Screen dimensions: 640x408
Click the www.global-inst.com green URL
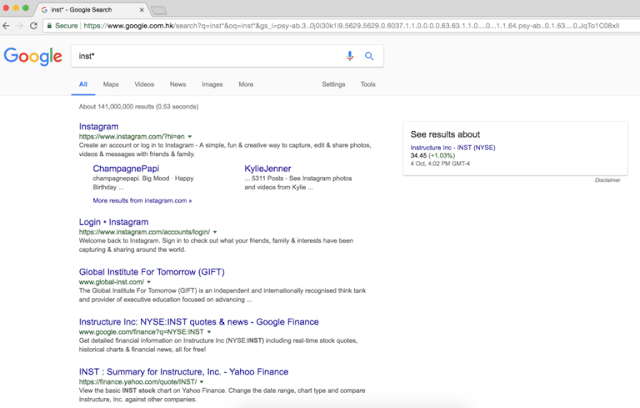coord(111,282)
